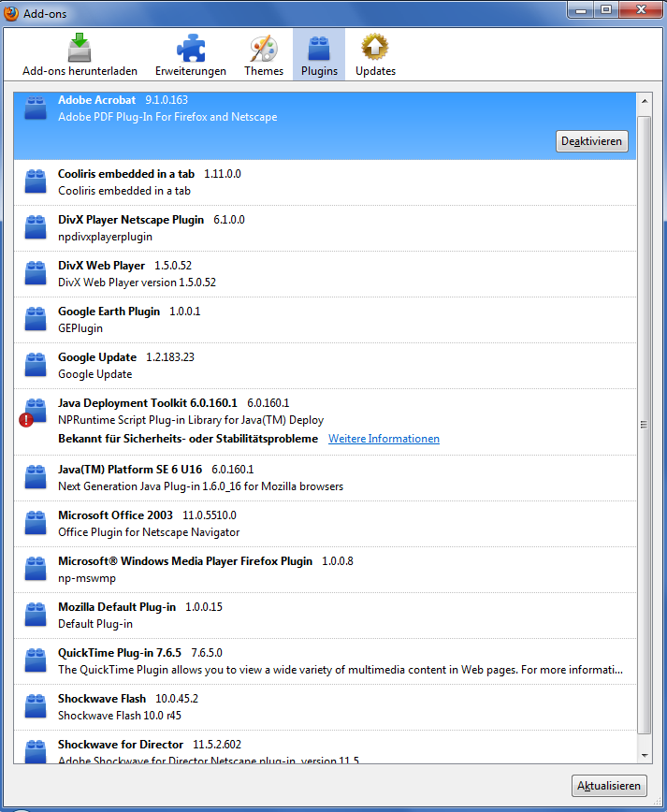Open the Weitere Informationen link
Image resolution: width=667 pixels, height=812 pixels.
[384, 439]
